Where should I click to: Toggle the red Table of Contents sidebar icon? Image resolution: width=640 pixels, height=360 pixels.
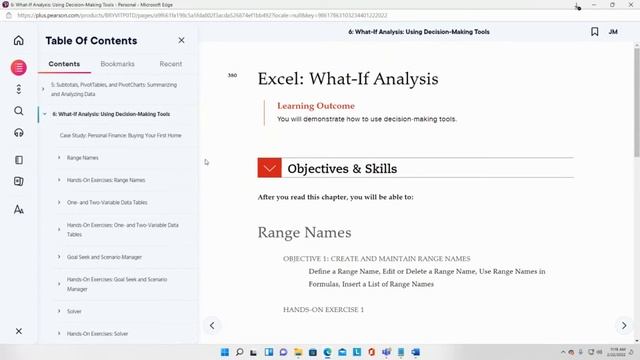[x=19, y=67]
